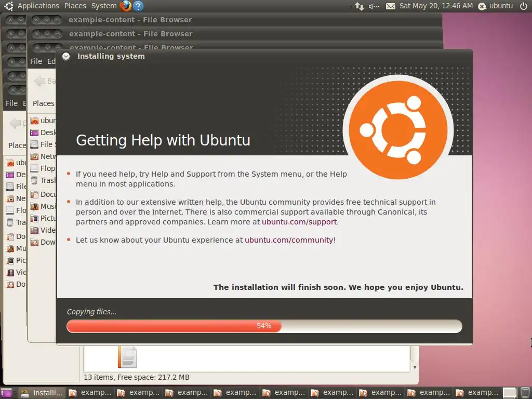The width and height of the screenshot is (532, 399).
Task: Open the Installing system window menu button
Action: click(x=66, y=56)
